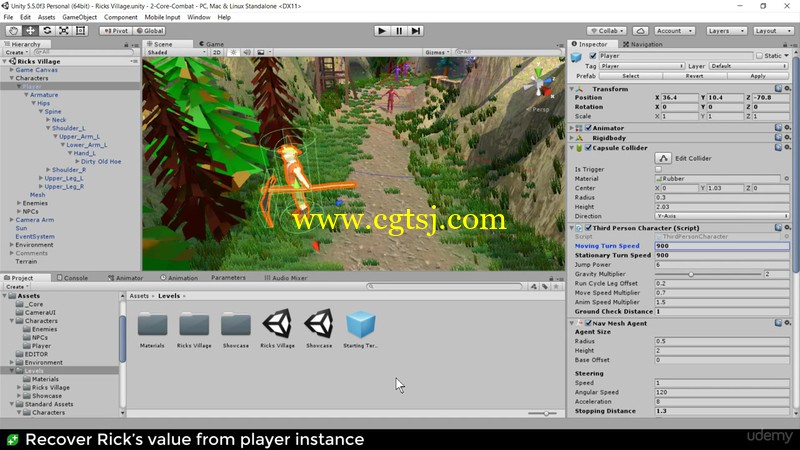The width and height of the screenshot is (800, 450).
Task: Toggle Capsule Collider enabled checkbox
Action: pyautogui.click(x=588, y=148)
